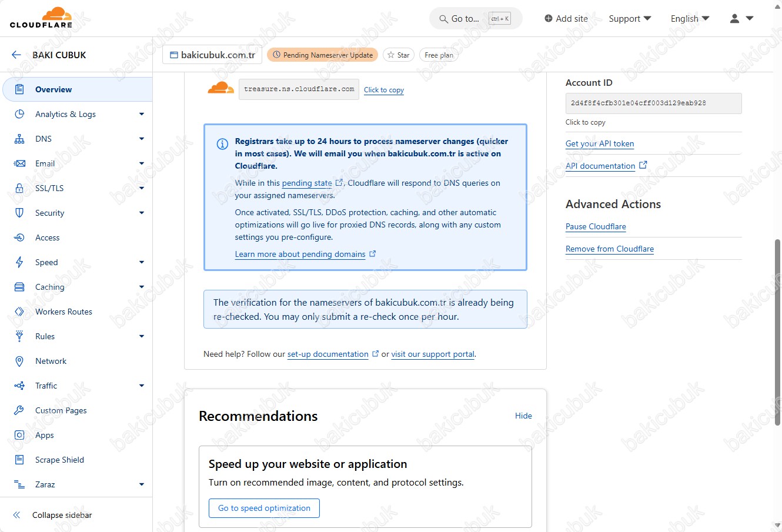782x532 pixels.
Task: Open the visit our support portal link
Action: click(433, 354)
